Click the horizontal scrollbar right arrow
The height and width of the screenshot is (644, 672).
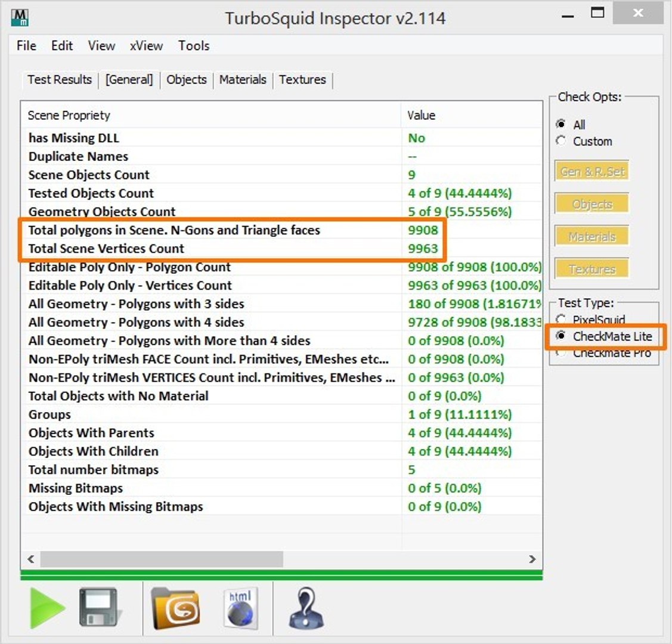532,559
